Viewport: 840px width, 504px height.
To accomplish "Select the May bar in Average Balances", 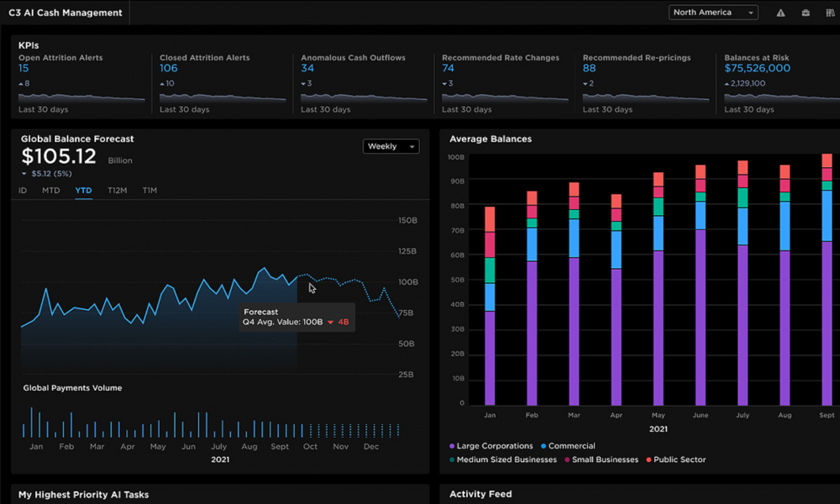I will coord(659,289).
